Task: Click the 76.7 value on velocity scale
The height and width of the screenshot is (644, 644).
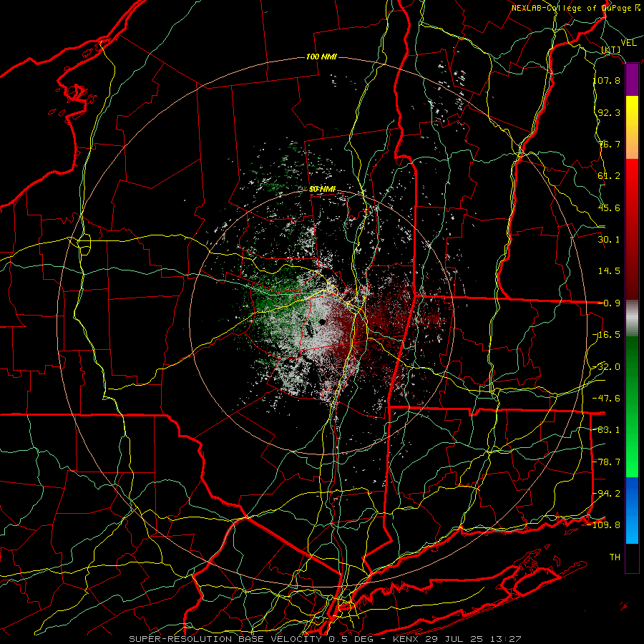Action: (x=609, y=144)
